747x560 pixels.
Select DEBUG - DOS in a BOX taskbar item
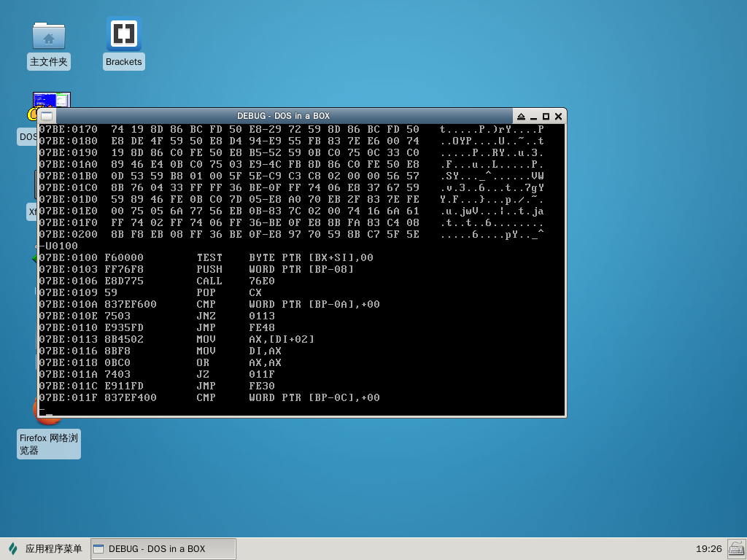coord(163,549)
